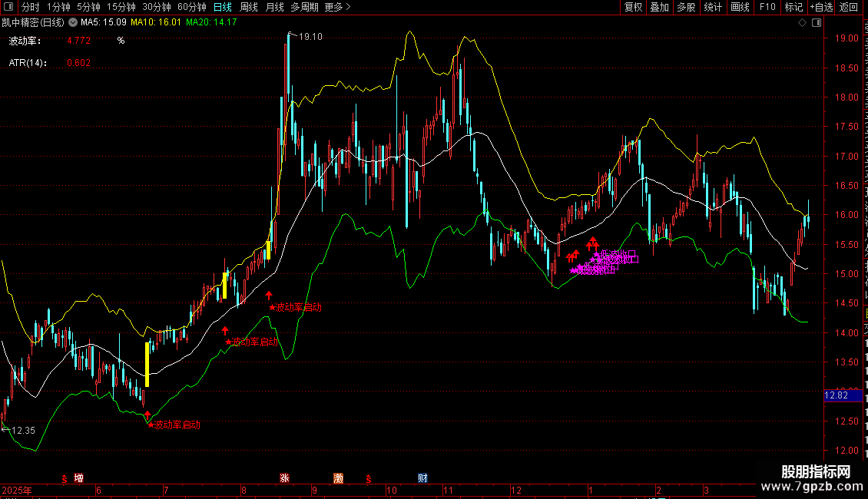Click the 14.00 price axis label
Image resolution: width=868 pixels, height=499 pixels.
pyautogui.click(x=846, y=332)
